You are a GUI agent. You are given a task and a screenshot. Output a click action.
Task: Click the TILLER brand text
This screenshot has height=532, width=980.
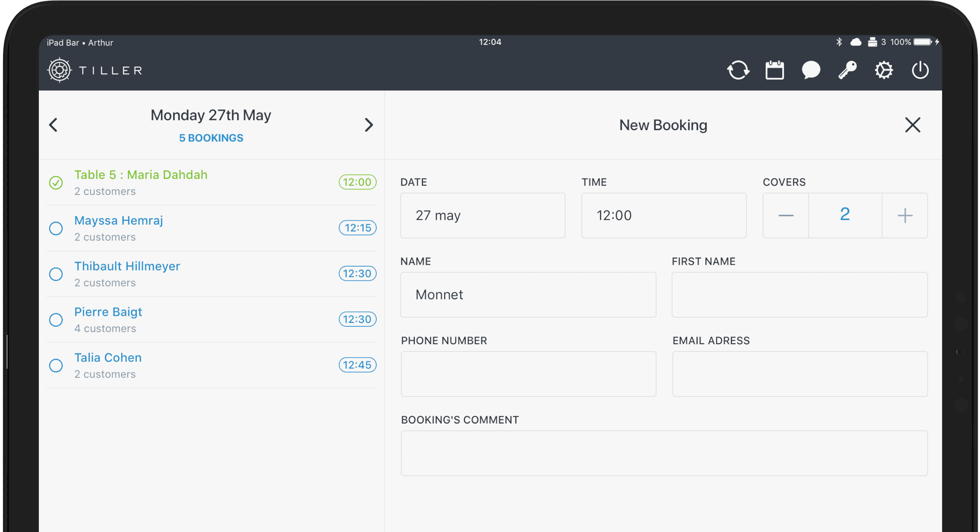[110, 70]
